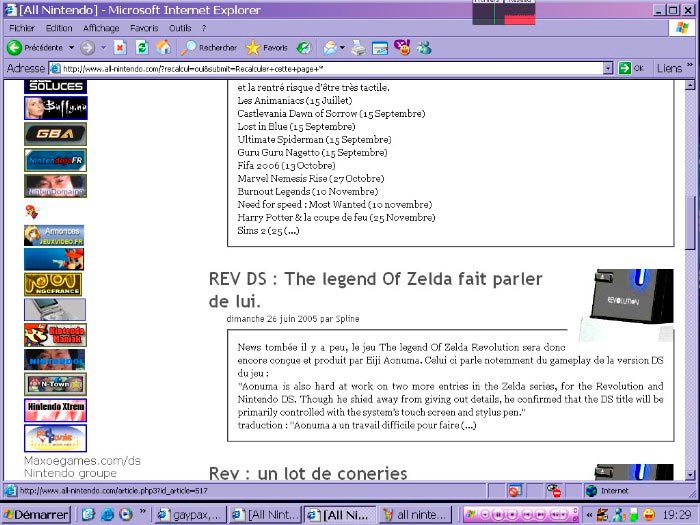
Task: Click the OK go button
Action: (x=631, y=68)
